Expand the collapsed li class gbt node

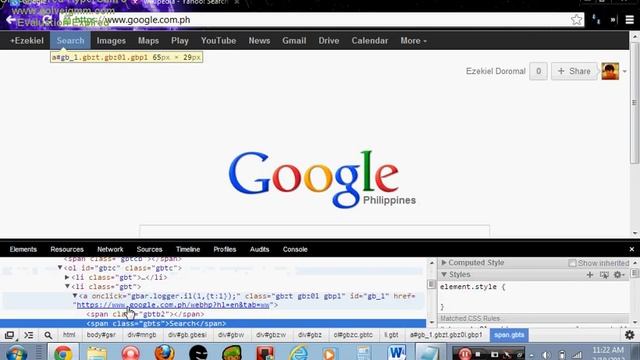click(x=67, y=277)
